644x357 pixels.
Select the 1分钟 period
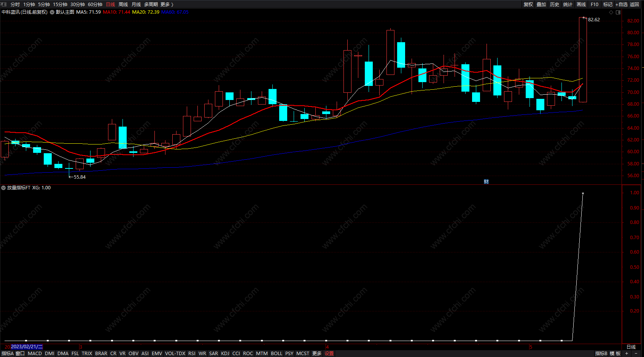[x=29, y=5]
